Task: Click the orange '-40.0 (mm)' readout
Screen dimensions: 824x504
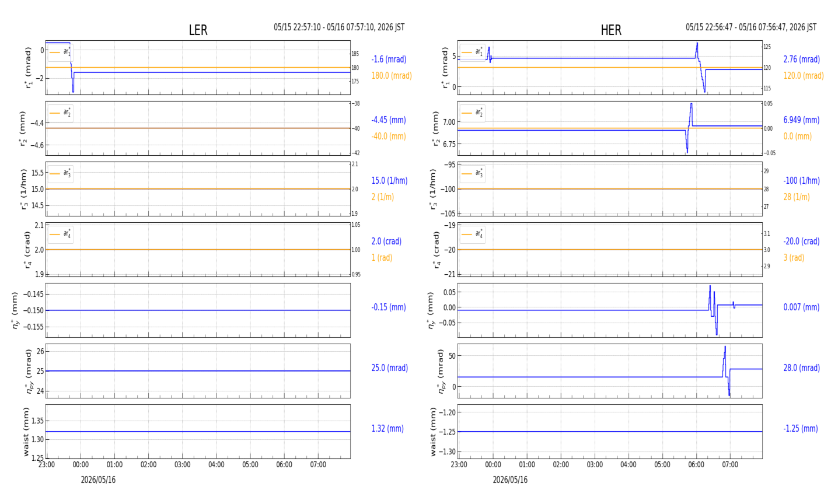Action: (x=389, y=136)
